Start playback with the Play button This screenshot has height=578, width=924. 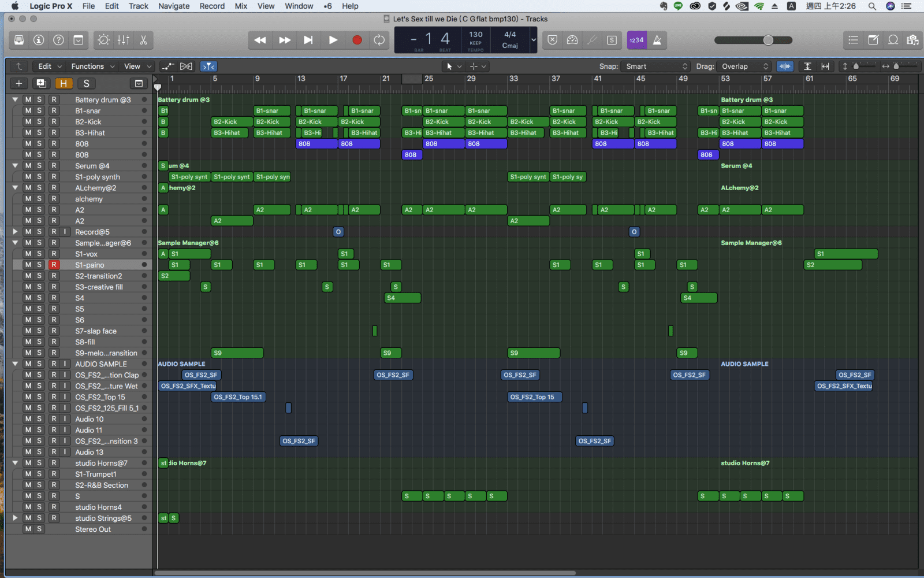coord(333,40)
